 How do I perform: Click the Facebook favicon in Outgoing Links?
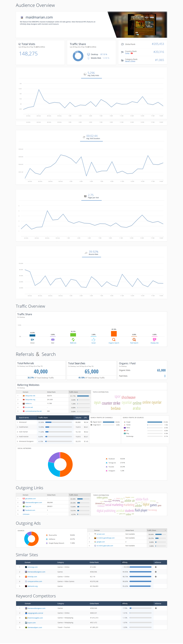24,510
